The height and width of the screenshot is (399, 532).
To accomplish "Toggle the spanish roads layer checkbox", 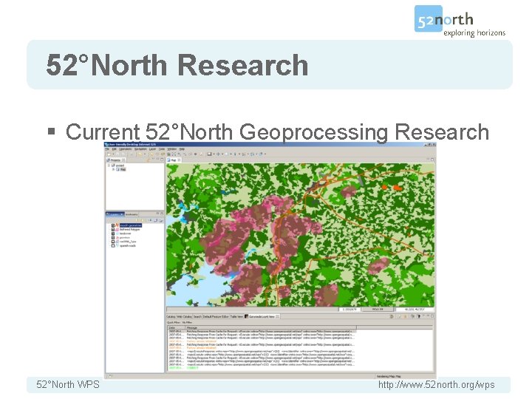I will click(x=113, y=245).
